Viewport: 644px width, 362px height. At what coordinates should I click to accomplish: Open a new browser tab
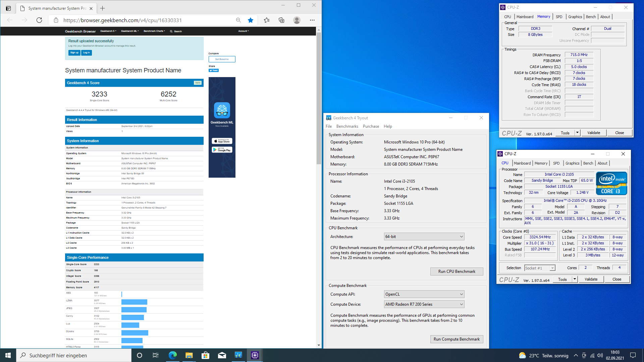103,8
